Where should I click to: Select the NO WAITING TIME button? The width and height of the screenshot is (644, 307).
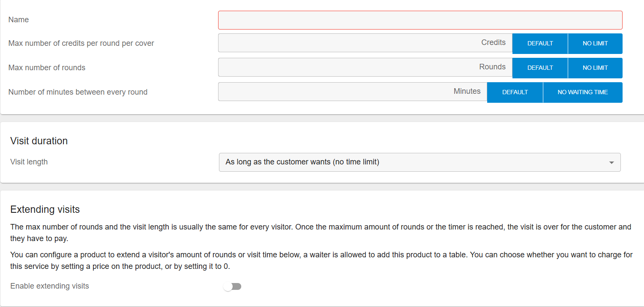[582, 92]
